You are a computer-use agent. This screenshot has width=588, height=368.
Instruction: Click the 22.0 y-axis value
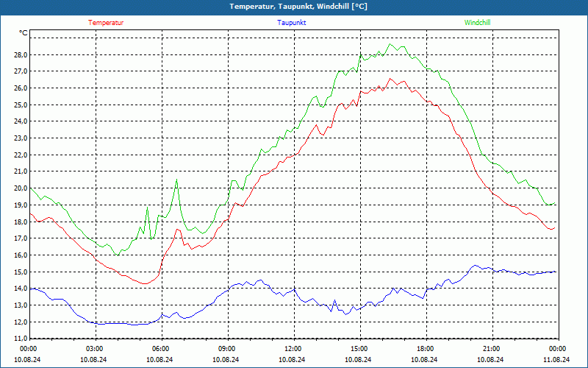pos(20,155)
